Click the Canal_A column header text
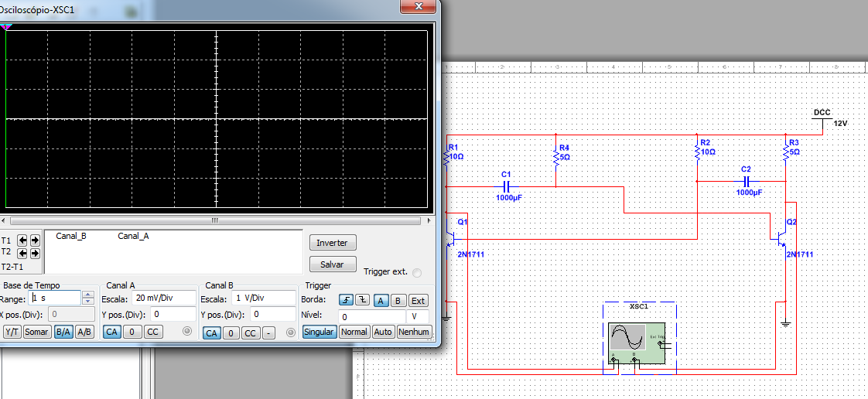Viewport: 868px width, 399px height. (133, 236)
